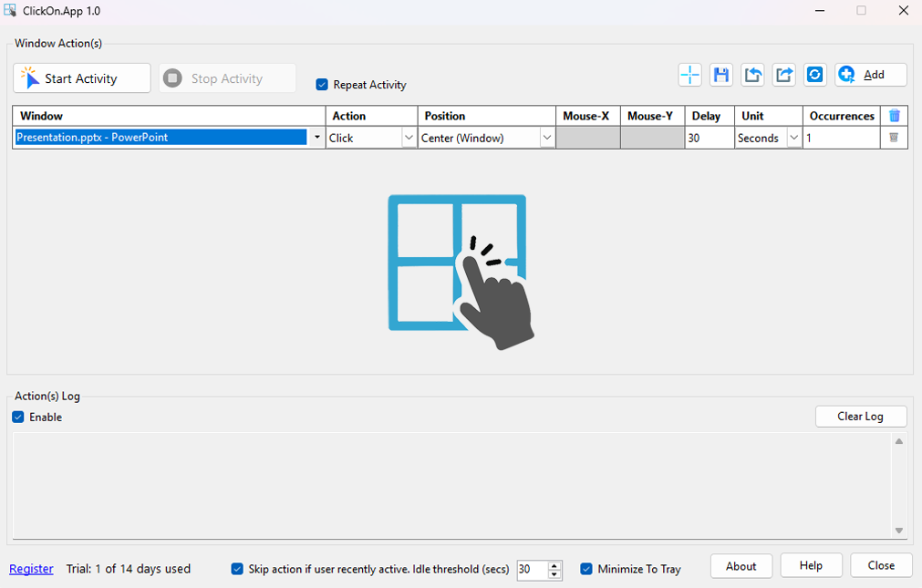
Task: Delete the Presentation.pptx row with gray trash icon
Action: (x=894, y=138)
